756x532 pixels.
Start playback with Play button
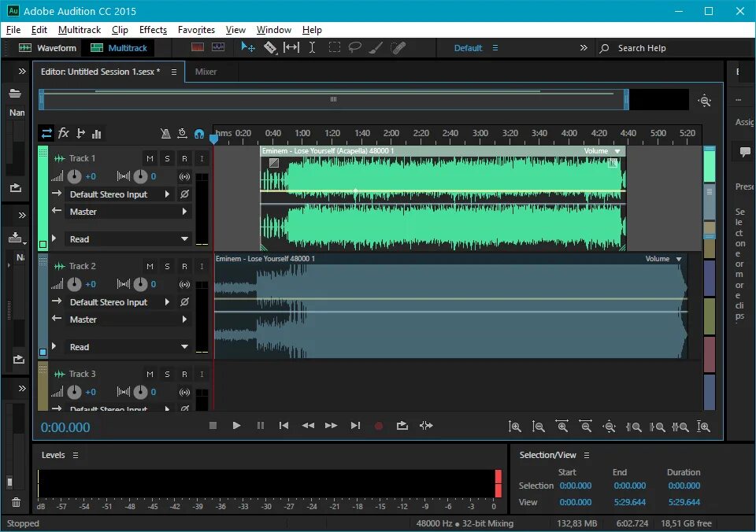click(x=236, y=426)
